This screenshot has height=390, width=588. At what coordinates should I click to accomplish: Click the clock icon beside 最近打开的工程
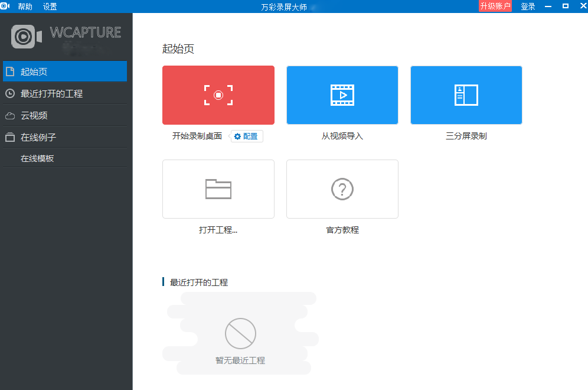coord(9,93)
